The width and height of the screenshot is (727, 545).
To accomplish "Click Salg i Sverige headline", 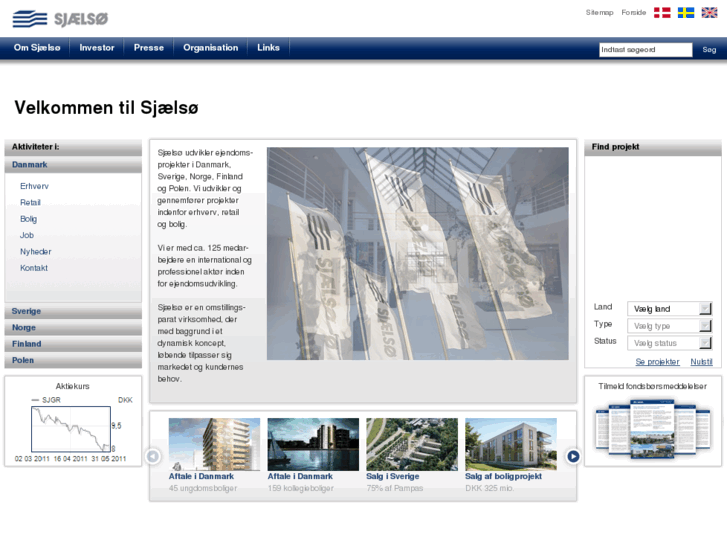I will tap(393, 476).
